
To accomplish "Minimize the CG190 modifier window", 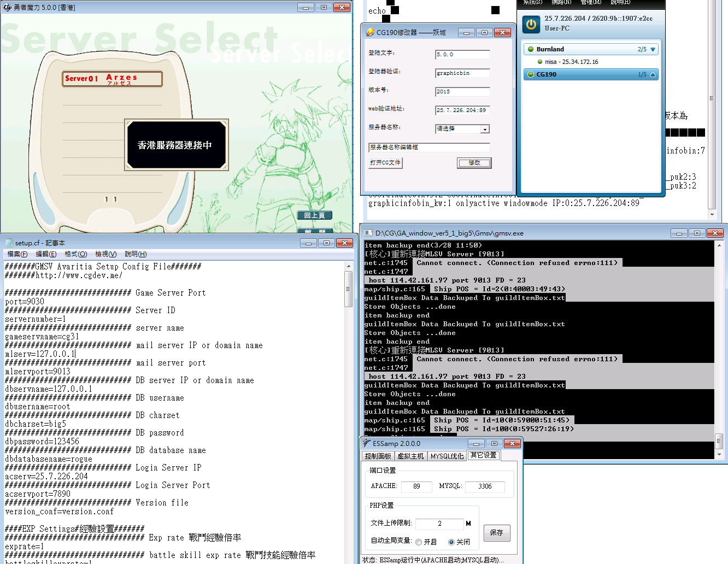I will 466,33.
